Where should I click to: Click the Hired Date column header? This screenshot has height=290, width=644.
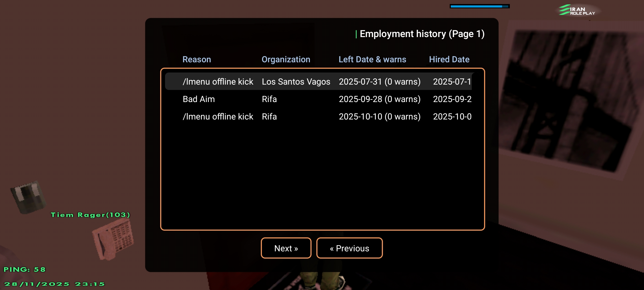[x=449, y=59]
